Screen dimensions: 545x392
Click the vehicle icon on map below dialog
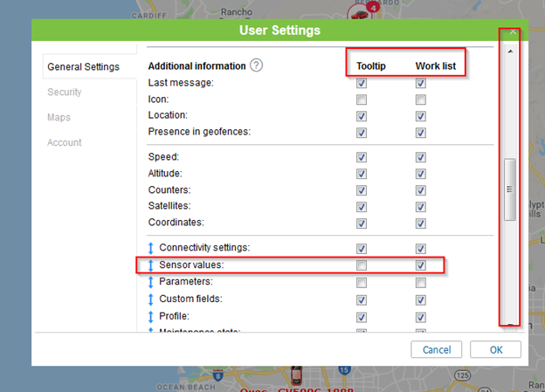coord(295,375)
